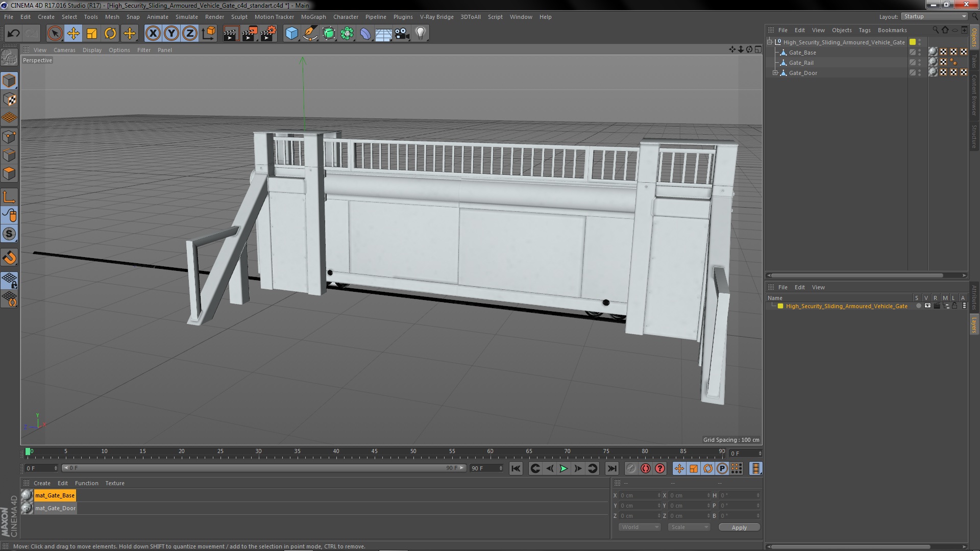The width and height of the screenshot is (980, 551).
Task: Click the X position input field
Action: (x=640, y=495)
